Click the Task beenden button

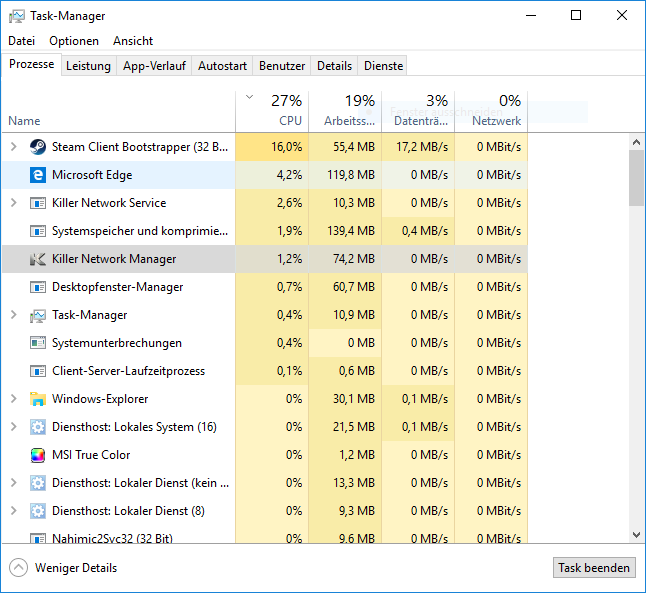click(x=594, y=568)
